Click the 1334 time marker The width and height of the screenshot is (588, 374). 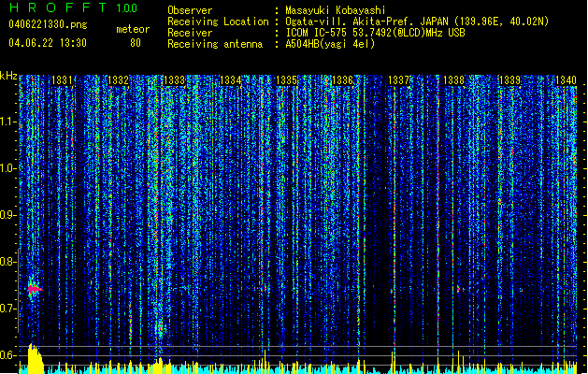230,80
